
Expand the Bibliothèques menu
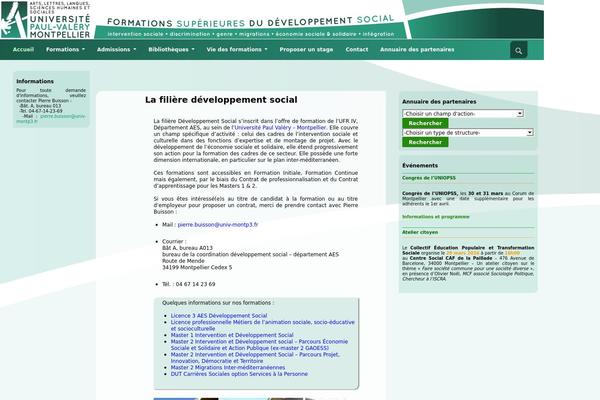[171, 49]
